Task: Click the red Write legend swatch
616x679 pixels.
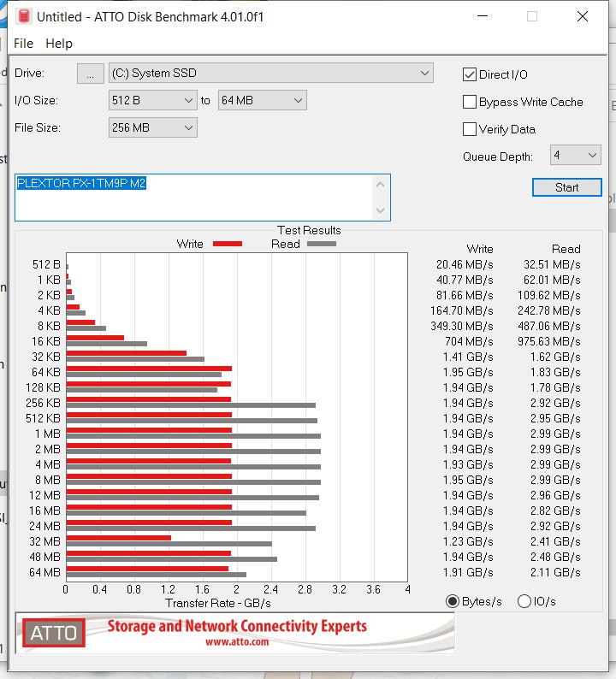Action: (228, 244)
